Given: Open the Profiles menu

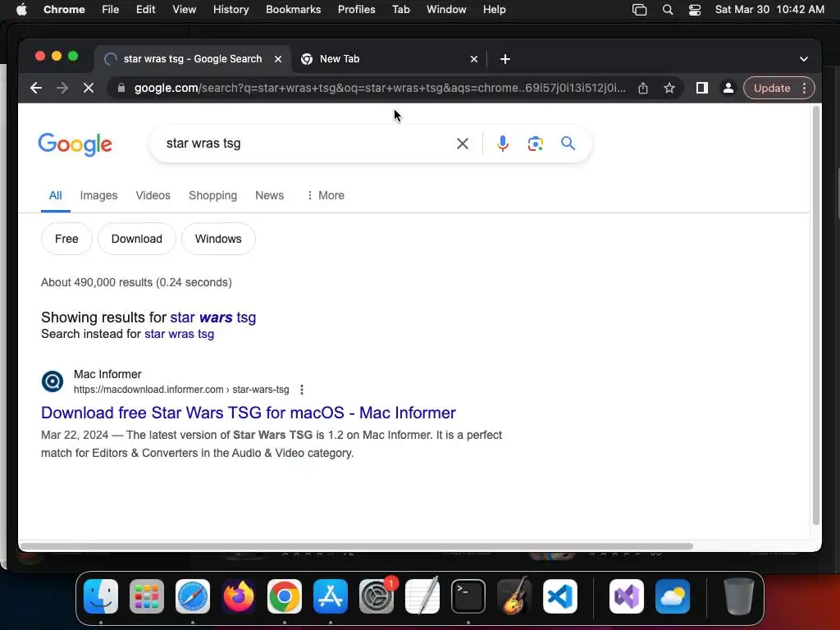Looking at the screenshot, I should (356, 10).
